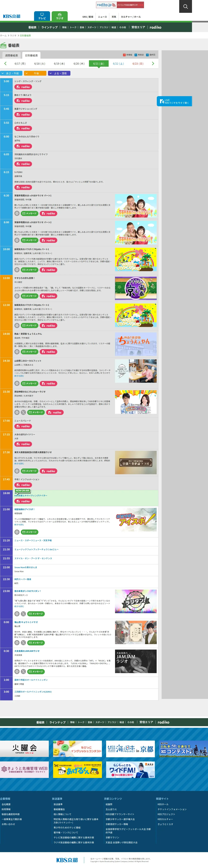
Task: Expand 続きを読む for 東京大衆歌謡楽団の京都大衆歌謡ラジオ
Action: 19,463
